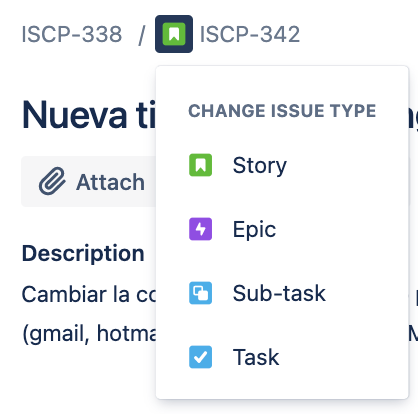Screen dimensions: 418x414
Task: Click the issue title starting with Nueva
Action: click(89, 115)
